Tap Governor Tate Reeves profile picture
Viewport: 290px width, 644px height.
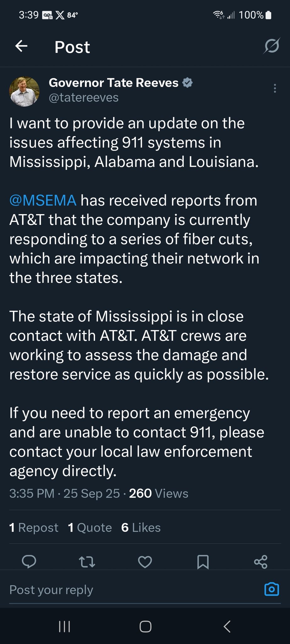coord(24,92)
